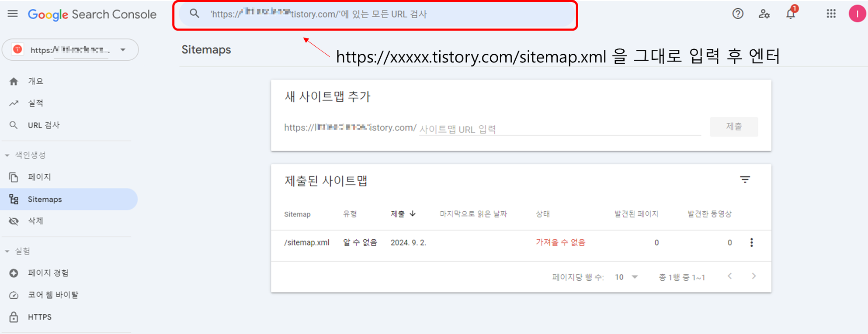868x334 pixels.
Task: Open more options for /sitemap.xml row
Action: 752,243
